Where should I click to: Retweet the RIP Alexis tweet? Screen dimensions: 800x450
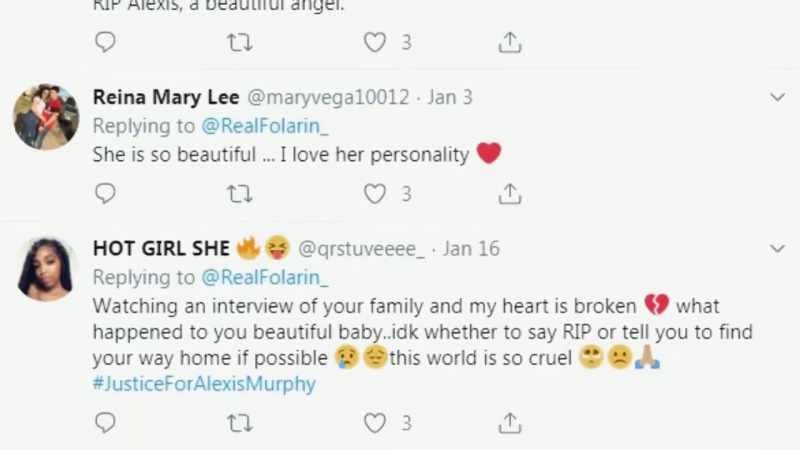click(239, 42)
